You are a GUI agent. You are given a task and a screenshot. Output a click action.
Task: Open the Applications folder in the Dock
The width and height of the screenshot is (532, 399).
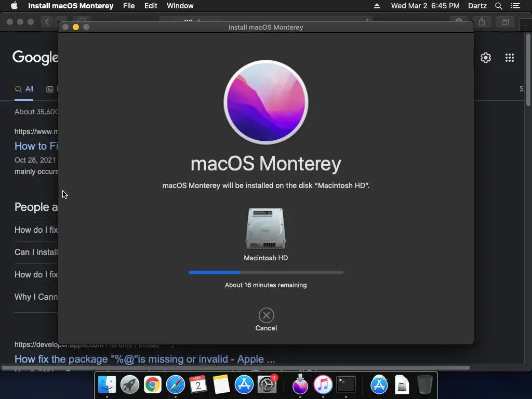click(379, 384)
